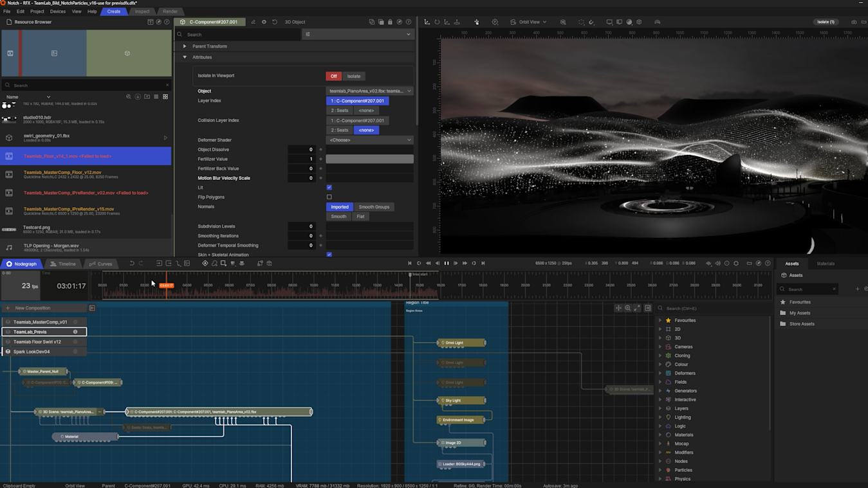The height and width of the screenshot is (488, 868).
Task: Select Smooth Groups normals option
Action: pyautogui.click(x=374, y=207)
